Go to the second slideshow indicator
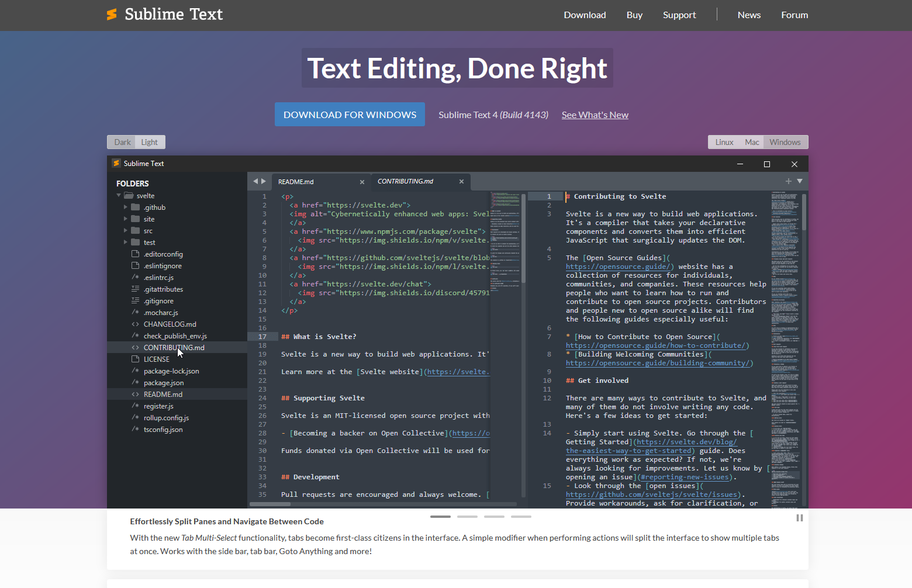This screenshot has height=588, width=912. click(x=467, y=517)
